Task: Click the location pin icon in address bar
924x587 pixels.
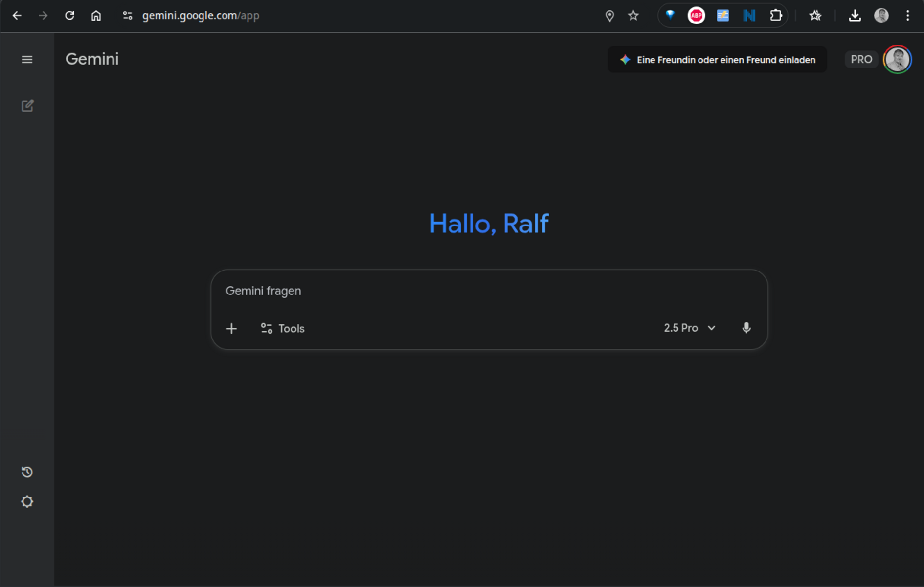Action: [x=609, y=16]
